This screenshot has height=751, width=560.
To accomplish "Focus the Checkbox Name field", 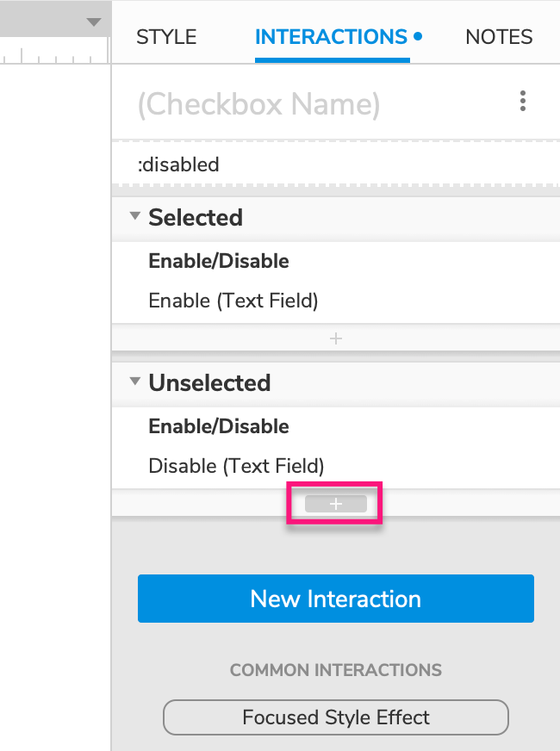I will coord(258,104).
